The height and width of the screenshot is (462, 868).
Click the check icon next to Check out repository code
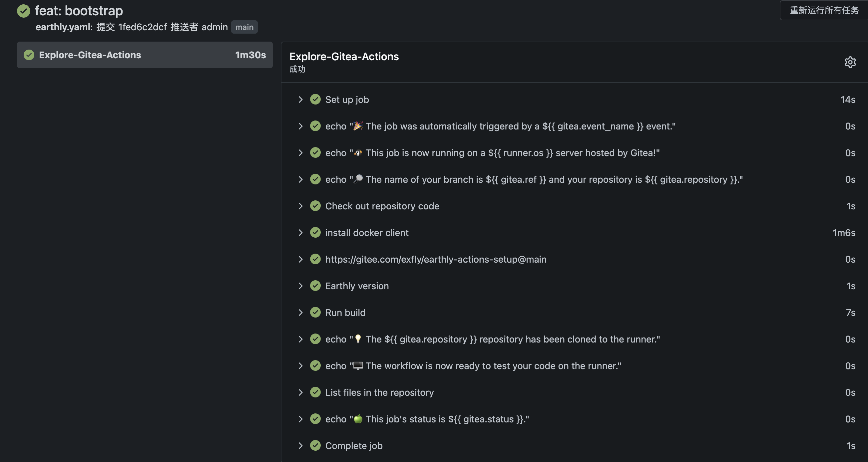pyautogui.click(x=315, y=206)
